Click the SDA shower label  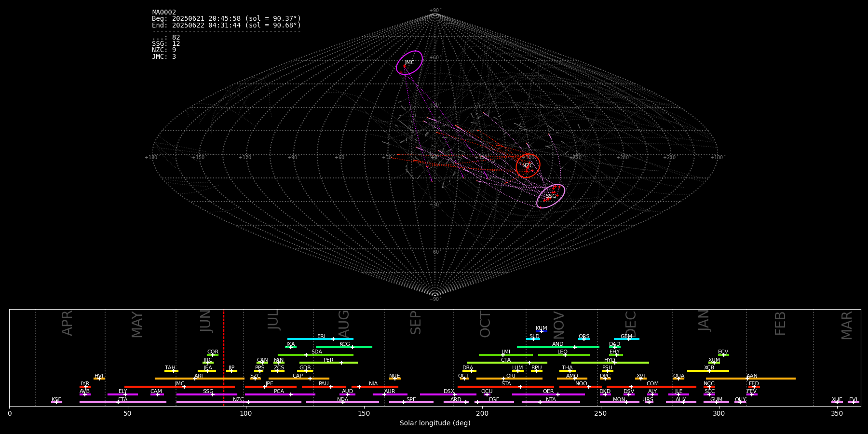coord(317,352)
